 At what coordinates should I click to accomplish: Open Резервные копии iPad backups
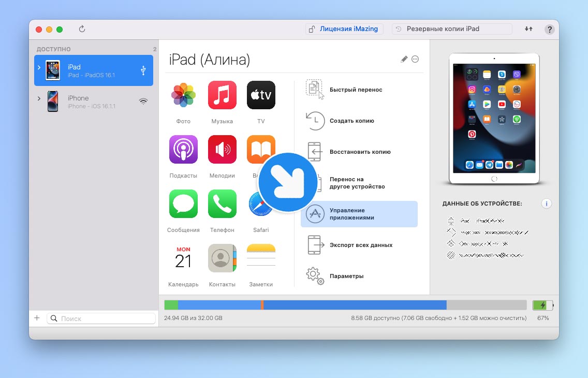tap(452, 29)
